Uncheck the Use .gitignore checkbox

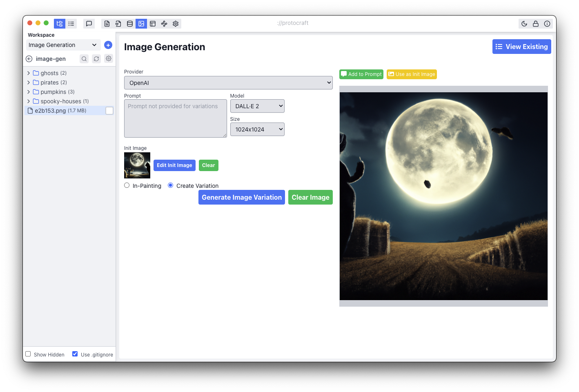(75, 354)
